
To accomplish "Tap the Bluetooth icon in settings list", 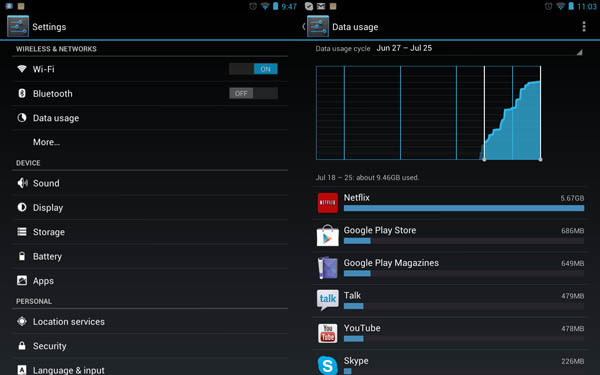I will (x=22, y=93).
